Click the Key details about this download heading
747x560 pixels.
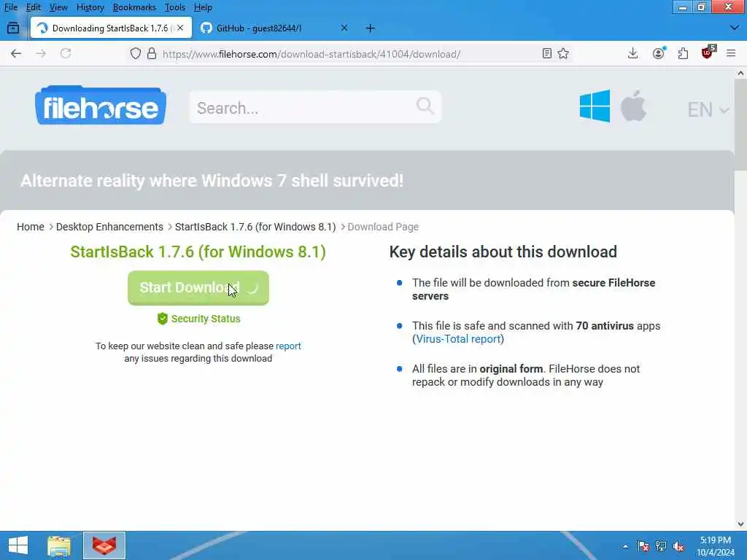[503, 252]
